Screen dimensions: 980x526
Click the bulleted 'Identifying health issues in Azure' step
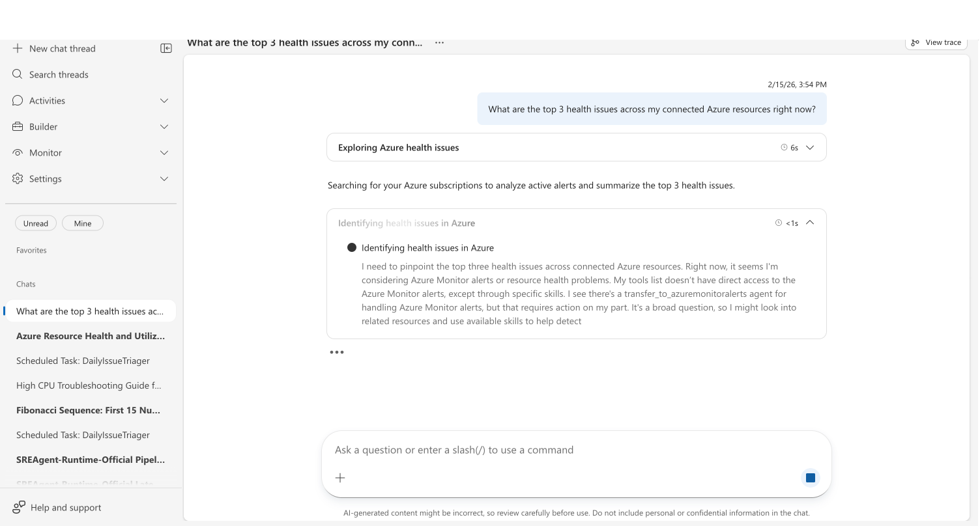(x=427, y=247)
